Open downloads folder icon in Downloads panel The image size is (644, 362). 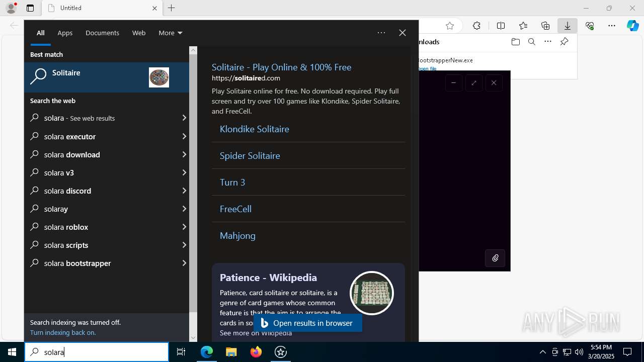(515, 42)
